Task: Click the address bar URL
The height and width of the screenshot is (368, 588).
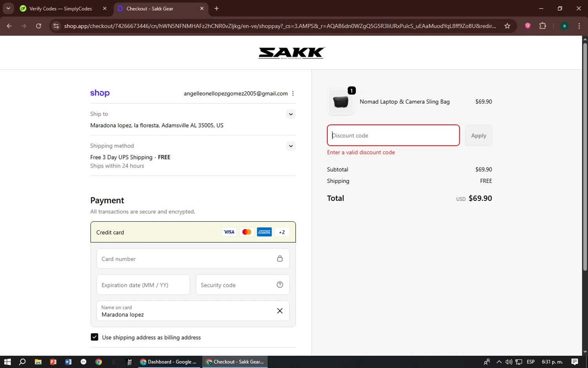Action: 280,26
